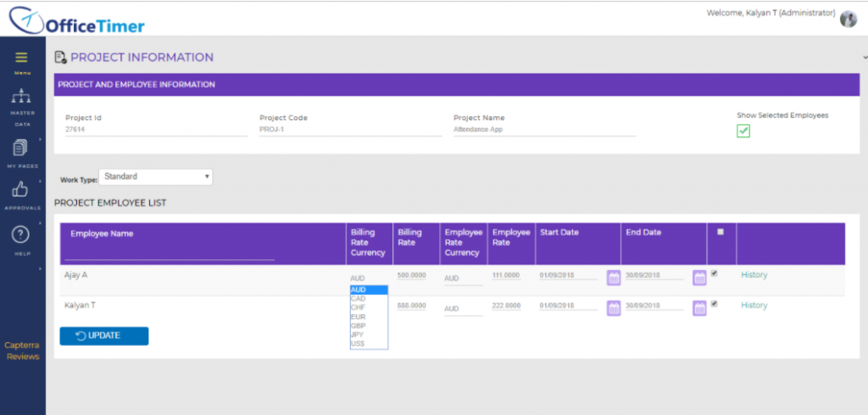Select AUD in the currency list
This screenshot has width=868, height=415.
point(369,290)
